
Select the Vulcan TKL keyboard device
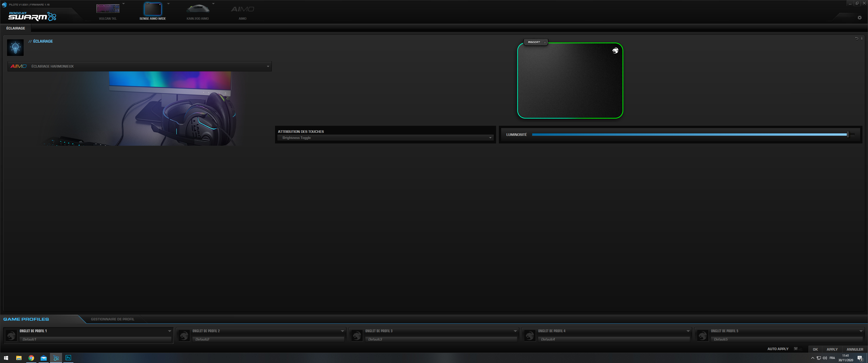(108, 8)
